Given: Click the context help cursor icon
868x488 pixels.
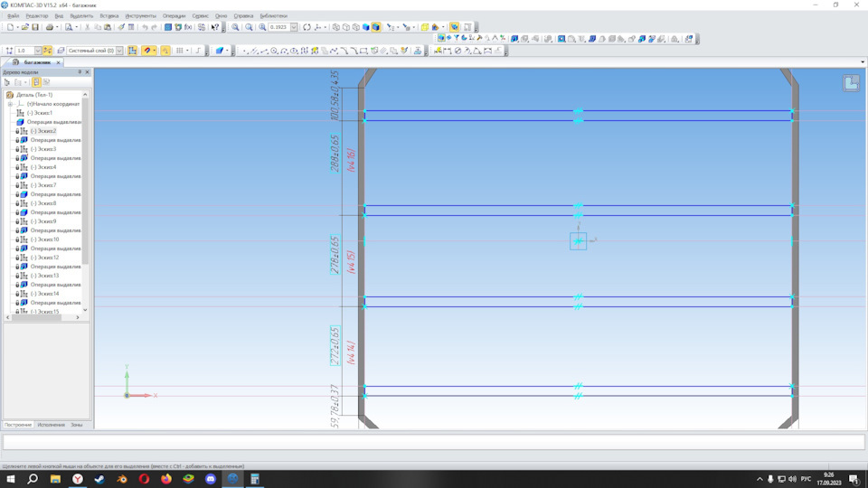Looking at the screenshot, I should (x=215, y=27).
